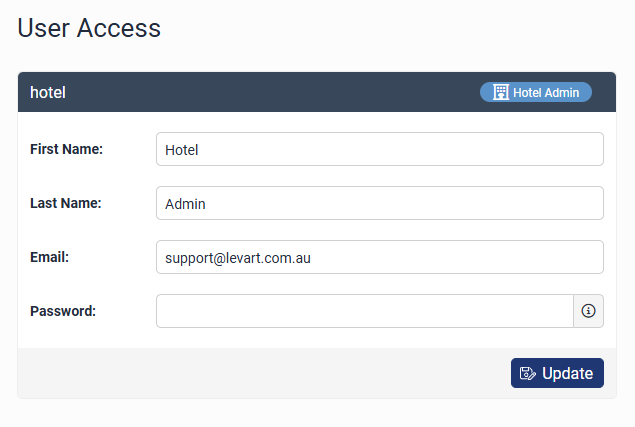Viewport: 635px width, 427px height.
Task: Click the Email label
Action: (50, 257)
